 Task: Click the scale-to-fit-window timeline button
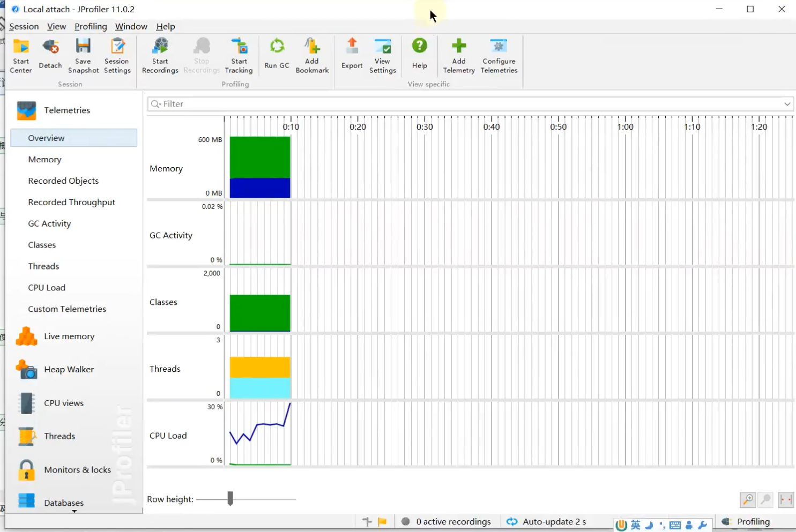point(786,500)
